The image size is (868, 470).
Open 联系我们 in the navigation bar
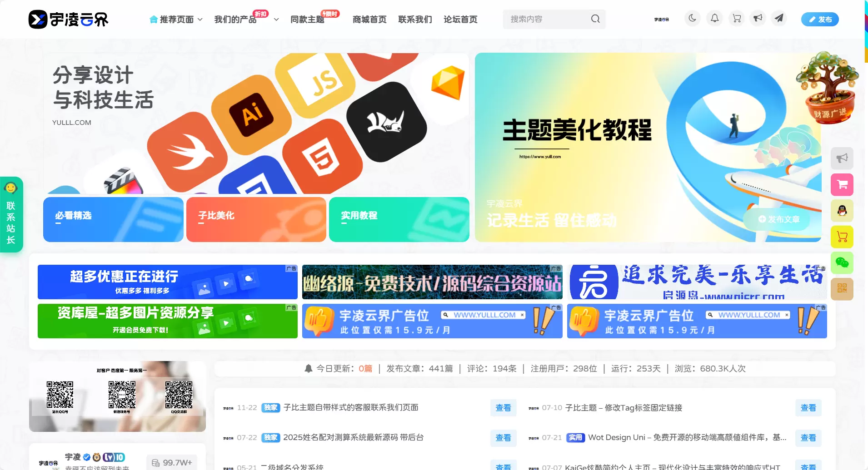[415, 20]
